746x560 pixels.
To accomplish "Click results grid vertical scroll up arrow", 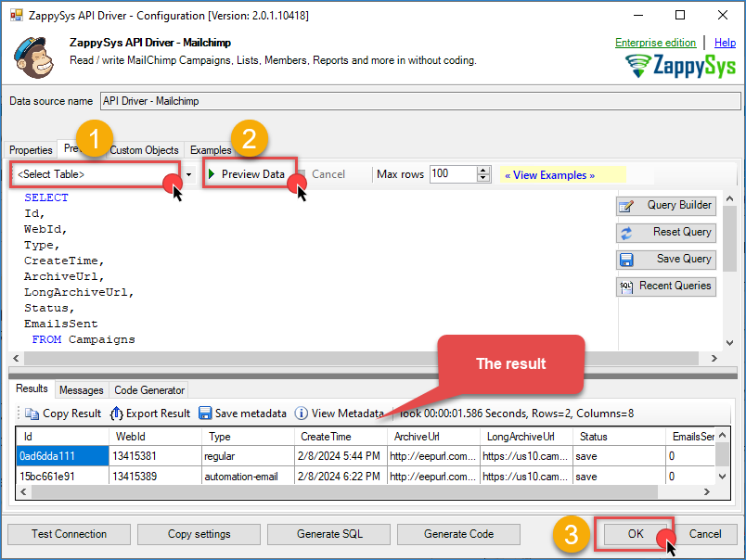I will coord(722,435).
